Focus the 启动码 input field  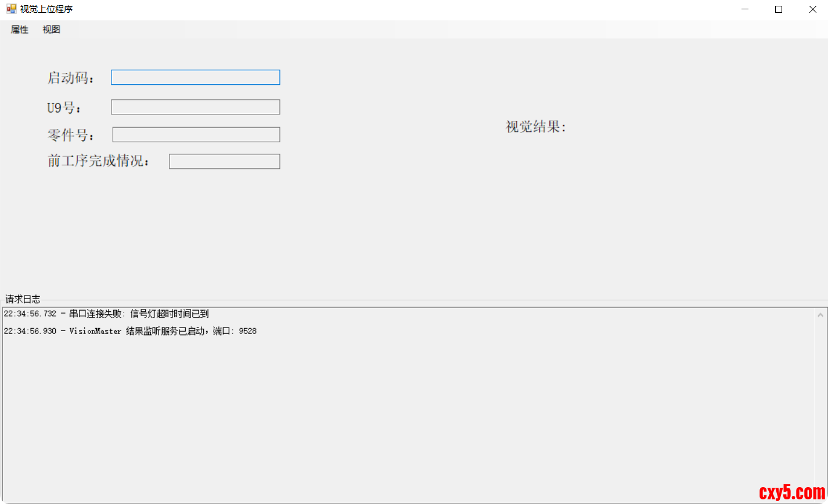195,77
